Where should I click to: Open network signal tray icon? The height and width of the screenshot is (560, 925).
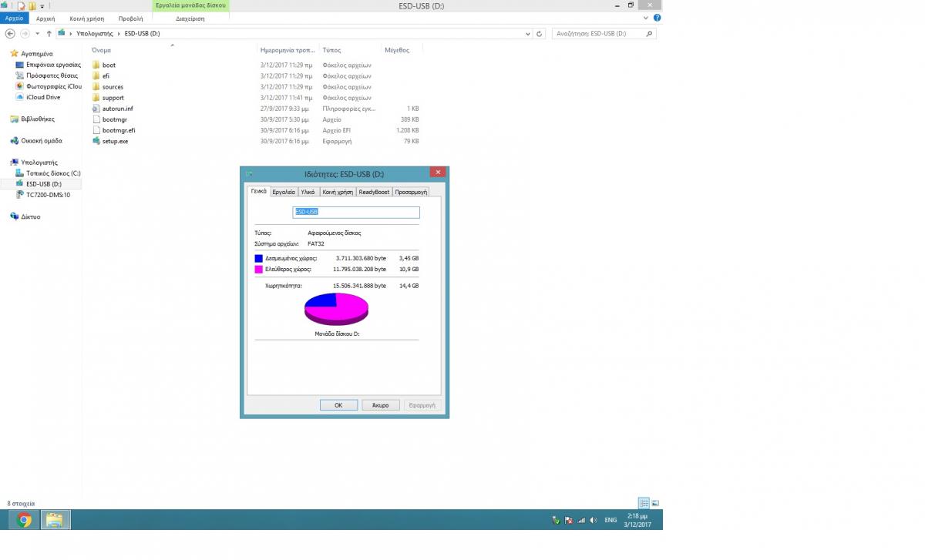[581, 520]
